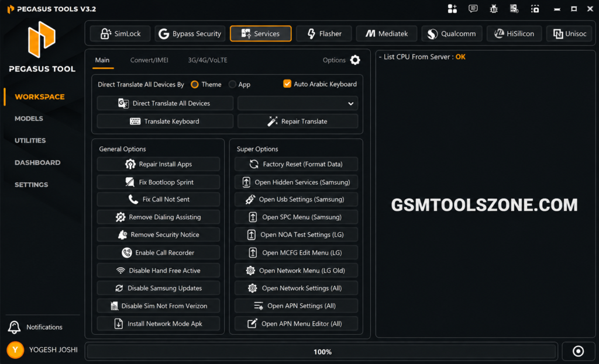The height and width of the screenshot is (364, 599).
Task: Click Repair Translate button
Action: pyautogui.click(x=298, y=122)
